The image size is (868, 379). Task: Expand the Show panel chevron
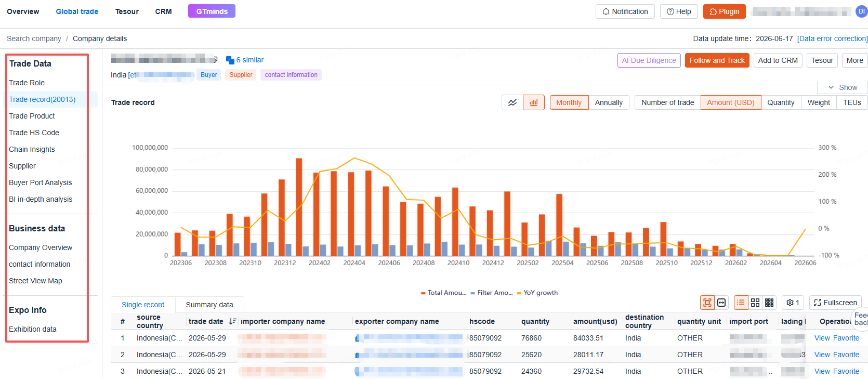pos(831,87)
